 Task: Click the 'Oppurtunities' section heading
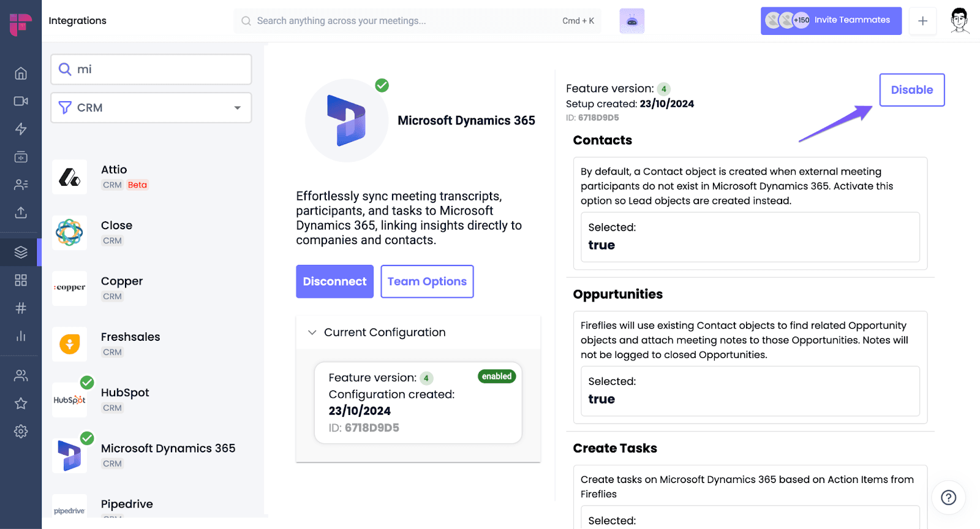click(617, 294)
